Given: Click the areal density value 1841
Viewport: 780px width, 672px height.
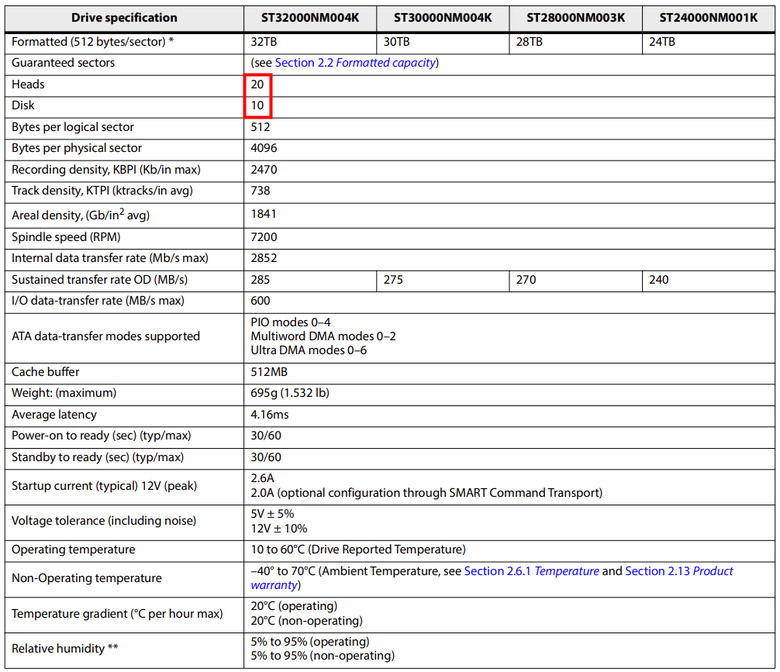Looking at the screenshot, I should pyautogui.click(x=263, y=214).
